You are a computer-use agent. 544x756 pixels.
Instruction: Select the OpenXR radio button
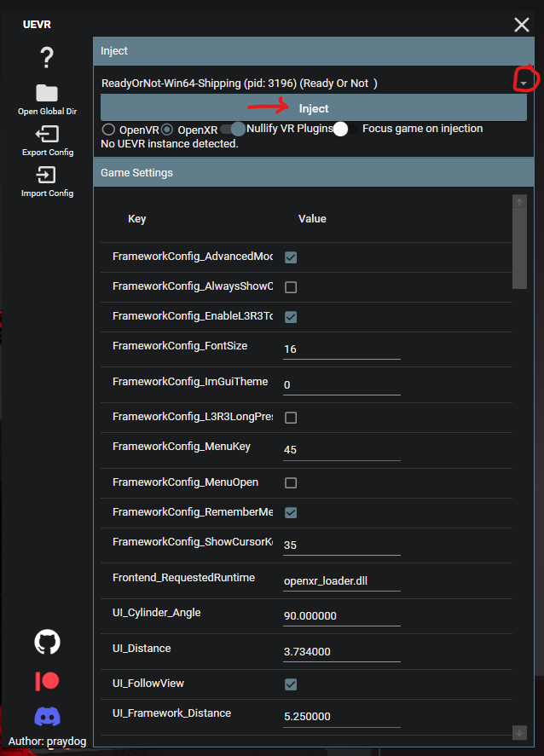[x=167, y=130]
